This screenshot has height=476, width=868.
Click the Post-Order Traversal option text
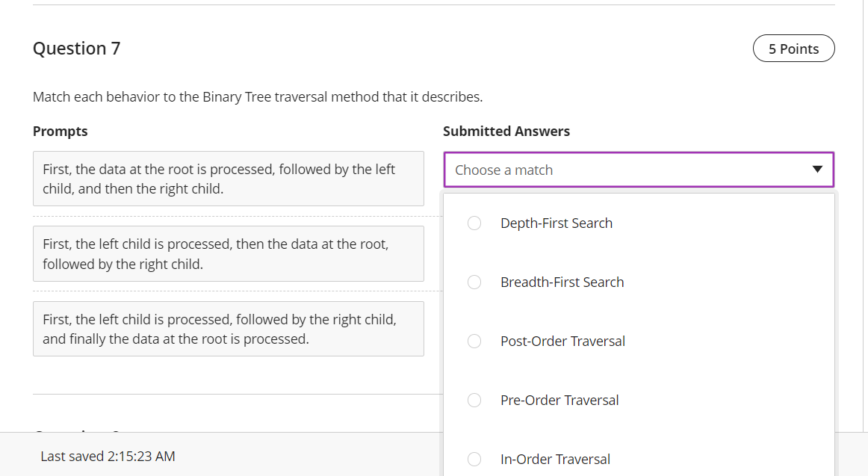(x=562, y=341)
